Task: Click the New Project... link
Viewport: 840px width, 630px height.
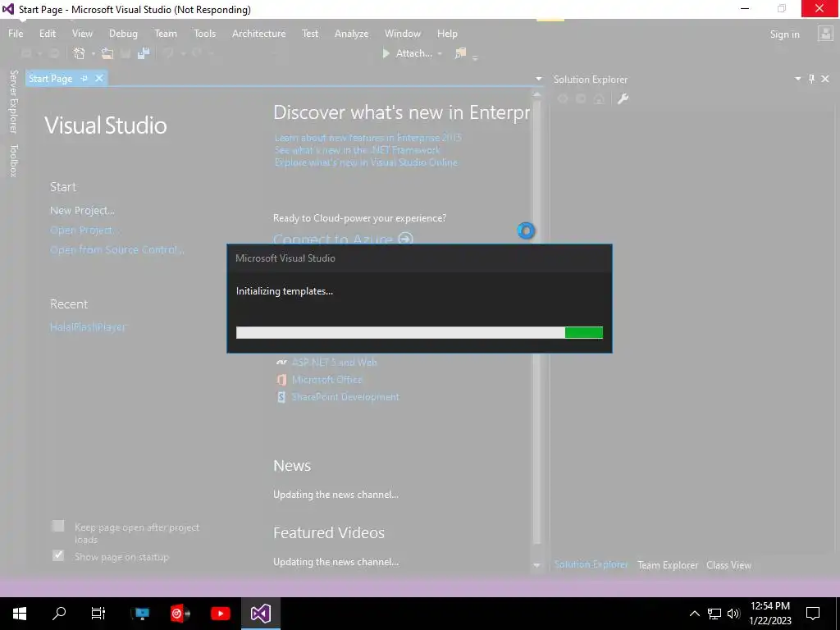Action: click(x=82, y=211)
